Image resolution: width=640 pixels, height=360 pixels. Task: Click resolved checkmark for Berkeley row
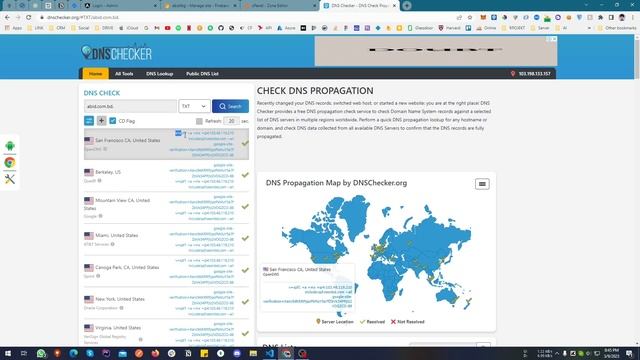[x=245, y=175]
